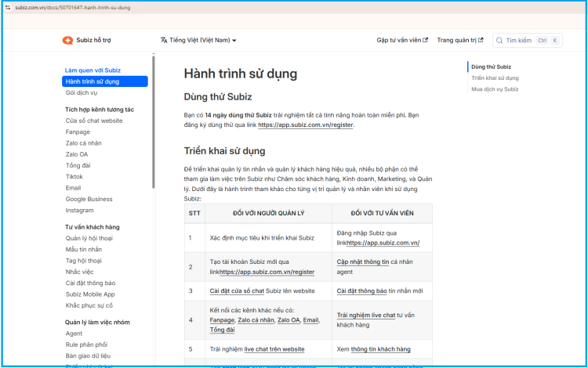The width and height of the screenshot is (588, 368).
Task: Open Cài đặt thông báo sidebar item
Action: point(90,283)
